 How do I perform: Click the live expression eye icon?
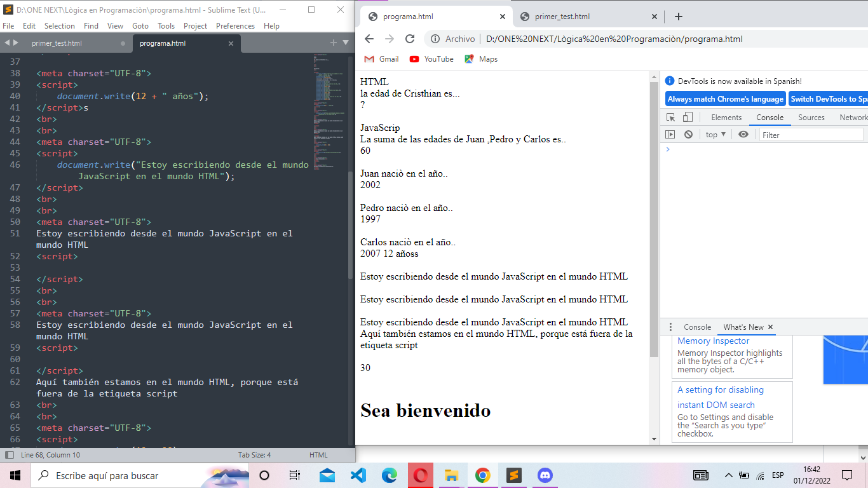coord(743,135)
